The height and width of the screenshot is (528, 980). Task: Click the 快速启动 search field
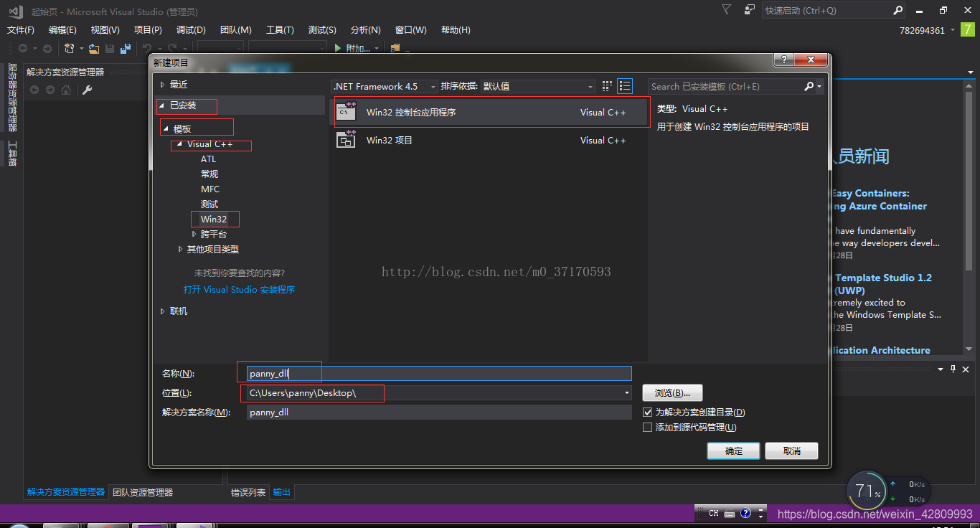click(827, 10)
